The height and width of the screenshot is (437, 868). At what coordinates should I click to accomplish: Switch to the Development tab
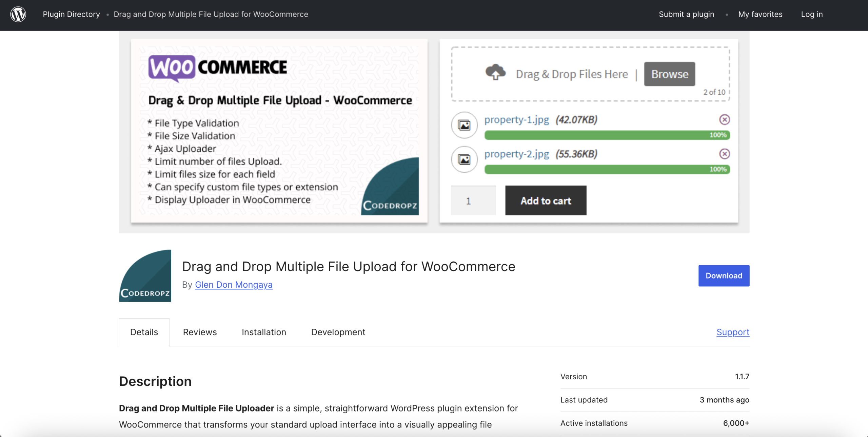click(338, 332)
